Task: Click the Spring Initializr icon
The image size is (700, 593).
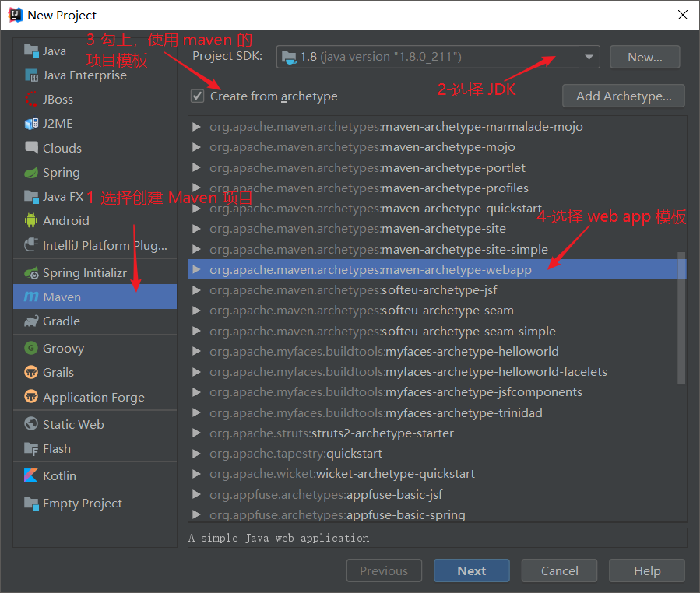Action: click(31, 272)
